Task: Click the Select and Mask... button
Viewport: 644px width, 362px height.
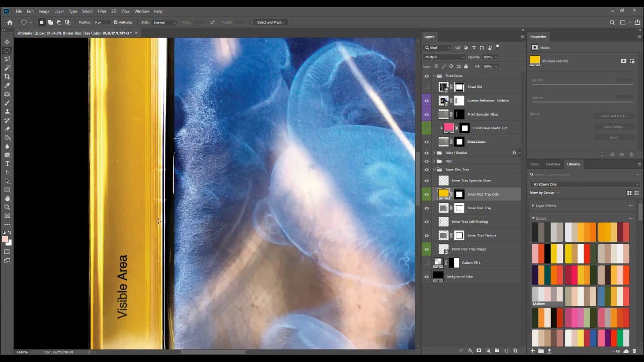Action: tap(271, 22)
